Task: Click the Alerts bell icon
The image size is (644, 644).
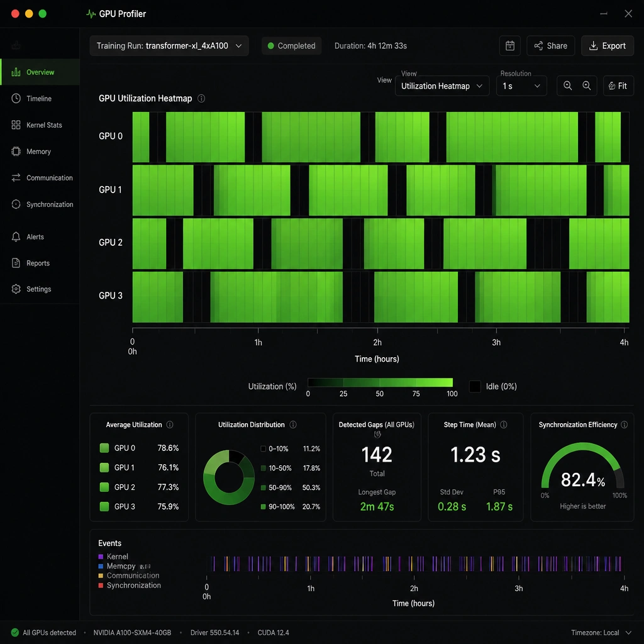Action: [16, 236]
